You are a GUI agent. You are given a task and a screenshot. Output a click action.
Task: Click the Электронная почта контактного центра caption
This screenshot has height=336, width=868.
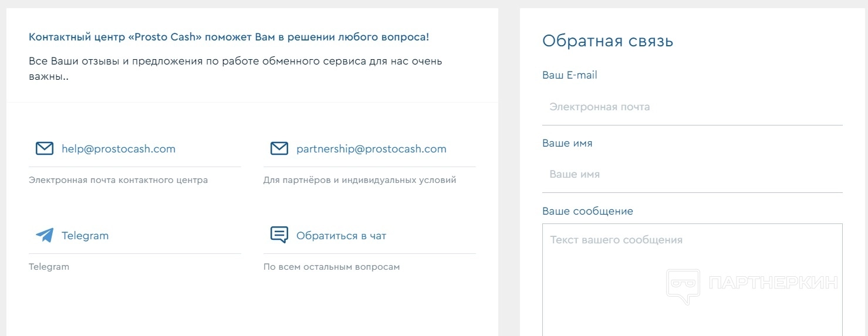(x=118, y=180)
